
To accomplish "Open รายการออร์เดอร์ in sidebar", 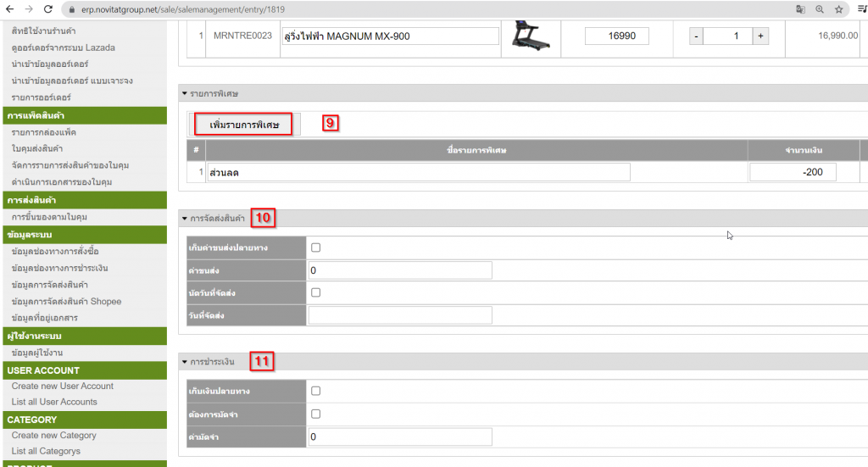I will click(x=41, y=97).
